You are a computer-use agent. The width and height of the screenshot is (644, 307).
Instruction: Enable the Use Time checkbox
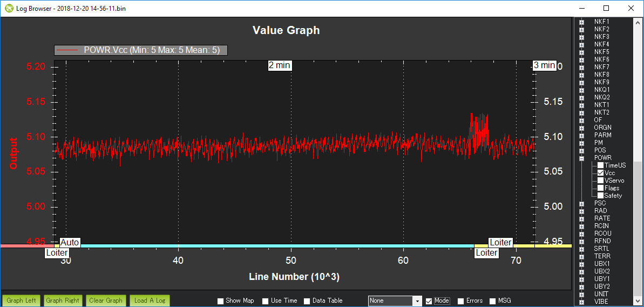[x=266, y=301]
